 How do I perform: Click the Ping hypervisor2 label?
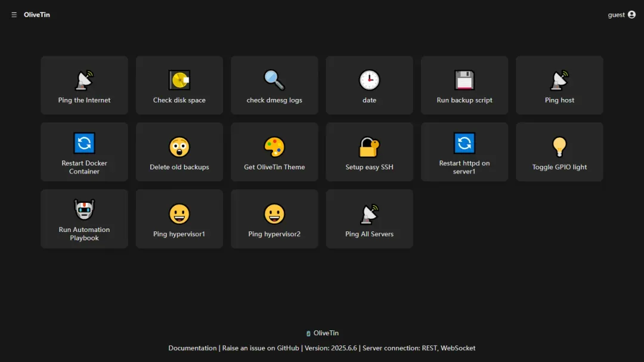pyautogui.click(x=274, y=234)
